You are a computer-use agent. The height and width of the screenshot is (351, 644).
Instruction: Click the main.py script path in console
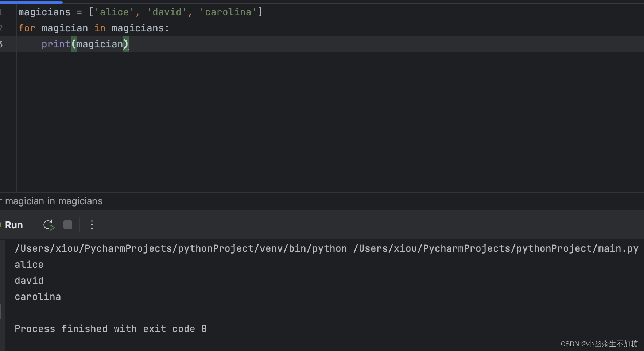[496, 248]
